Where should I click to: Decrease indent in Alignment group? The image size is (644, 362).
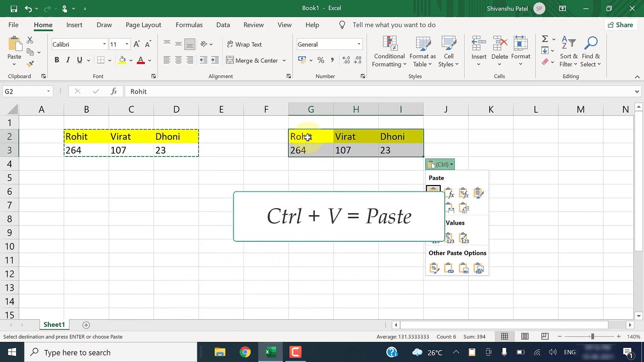pos(203,60)
